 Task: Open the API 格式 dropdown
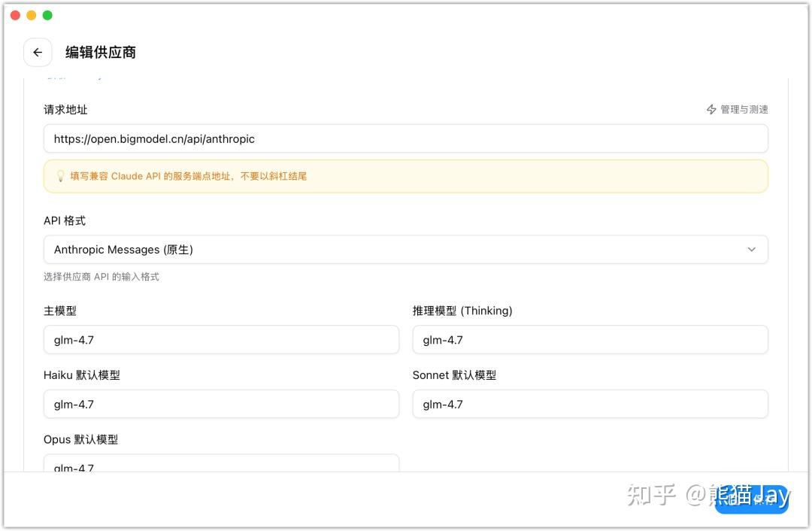(x=405, y=250)
